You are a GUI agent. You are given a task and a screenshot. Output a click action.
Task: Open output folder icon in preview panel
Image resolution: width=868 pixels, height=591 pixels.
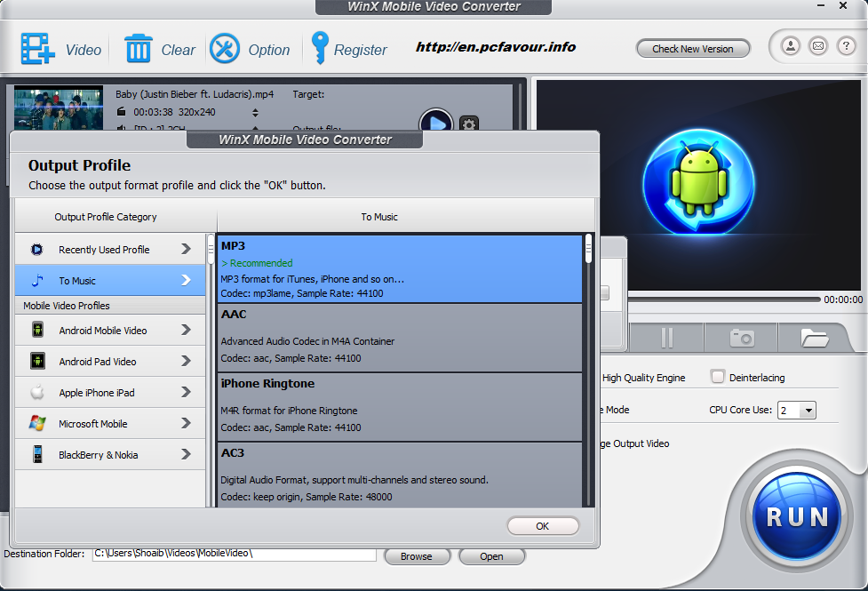pyautogui.click(x=815, y=338)
